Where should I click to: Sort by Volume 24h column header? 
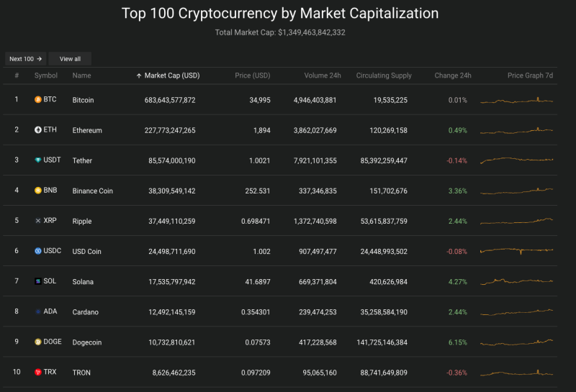pyautogui.click(x=322, y=76)
